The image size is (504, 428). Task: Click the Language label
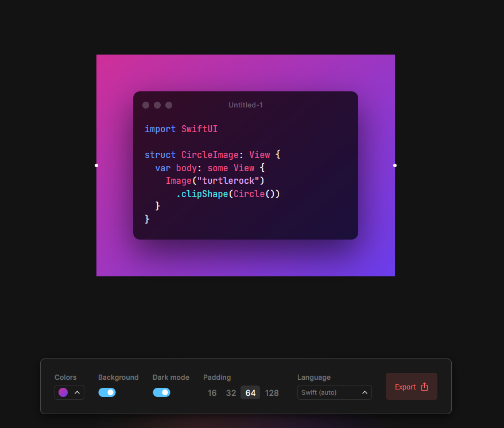[314, 377]
